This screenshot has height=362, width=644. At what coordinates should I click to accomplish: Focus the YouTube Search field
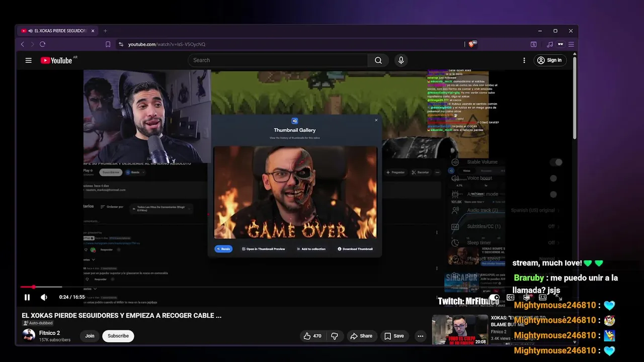coord(278,60)
